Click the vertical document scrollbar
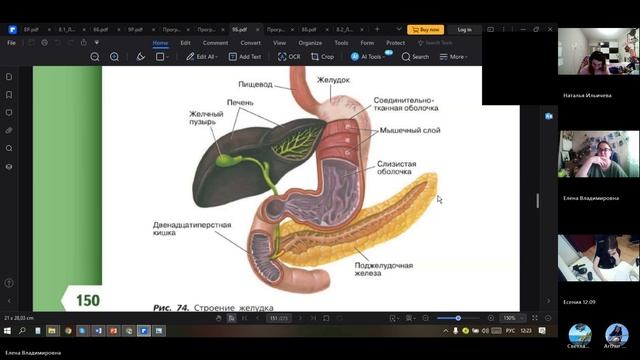Screen dimensions: 640x360 537,200
